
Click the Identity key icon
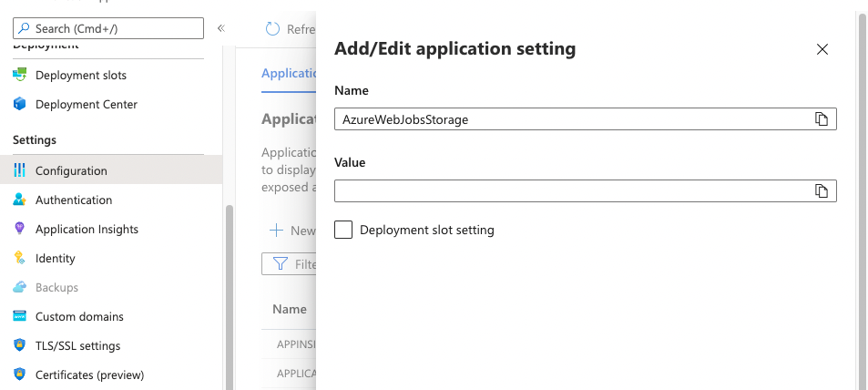pyautogui.click(x=19, y=258)
